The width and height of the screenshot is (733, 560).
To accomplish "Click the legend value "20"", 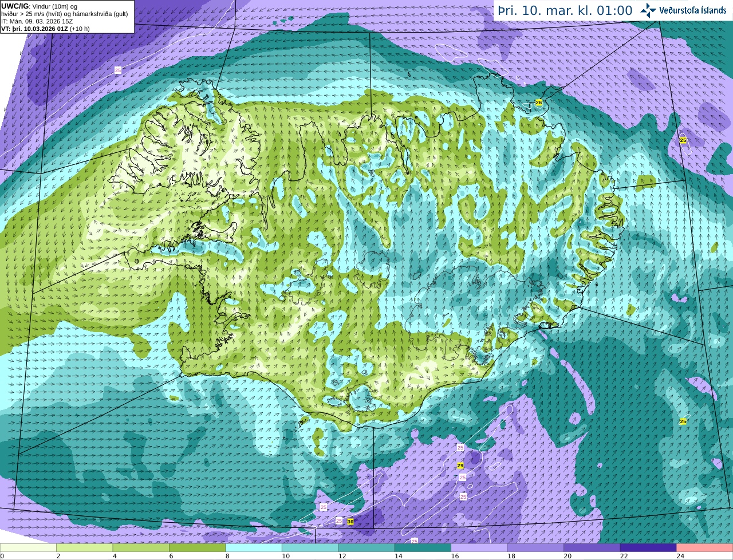I will [x=568, y=556].
